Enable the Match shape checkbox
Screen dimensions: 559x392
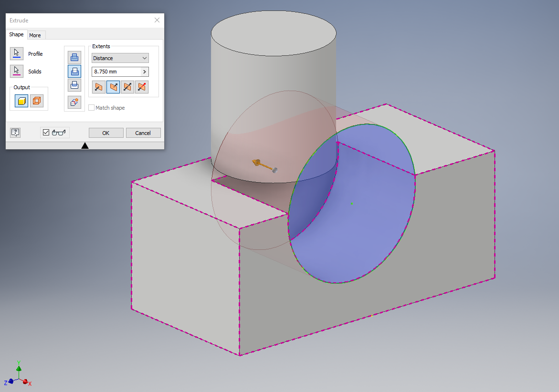point(91,107)
